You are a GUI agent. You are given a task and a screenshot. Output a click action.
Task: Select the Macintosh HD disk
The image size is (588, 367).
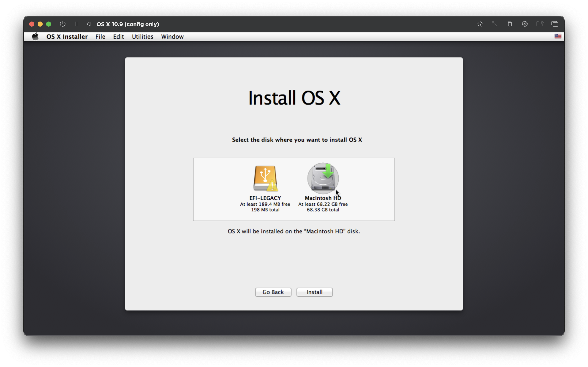tap(323, 179)
